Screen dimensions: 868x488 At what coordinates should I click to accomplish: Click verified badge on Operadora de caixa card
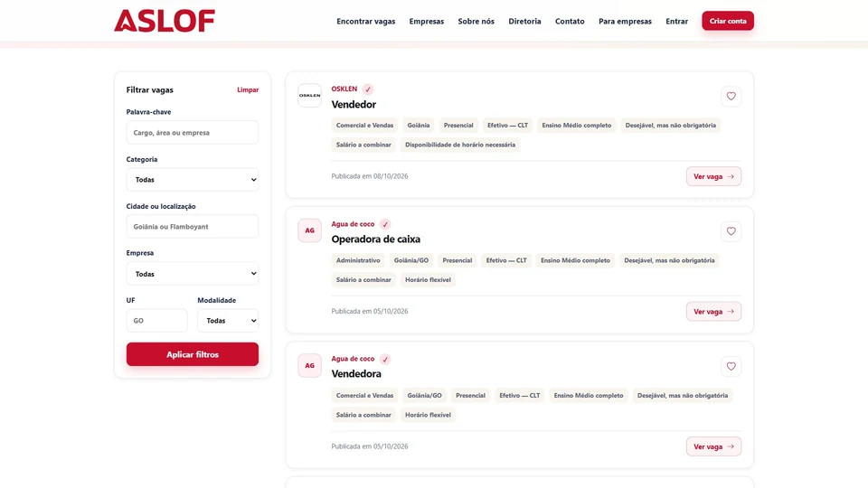(x=385, y=224)
